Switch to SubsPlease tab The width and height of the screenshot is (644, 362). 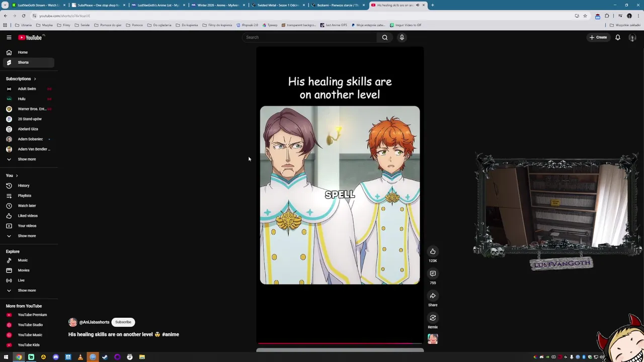click(98, 5)
